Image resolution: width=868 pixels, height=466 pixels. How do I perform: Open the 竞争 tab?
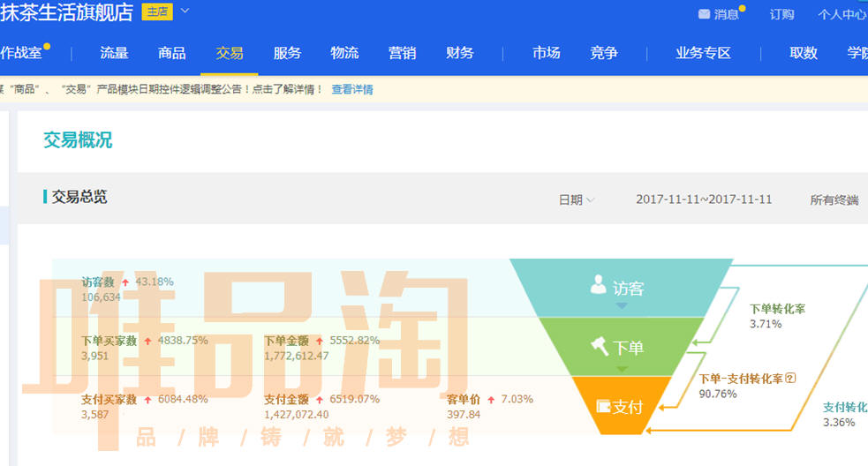pyautogui.click(x=603, y=53)
